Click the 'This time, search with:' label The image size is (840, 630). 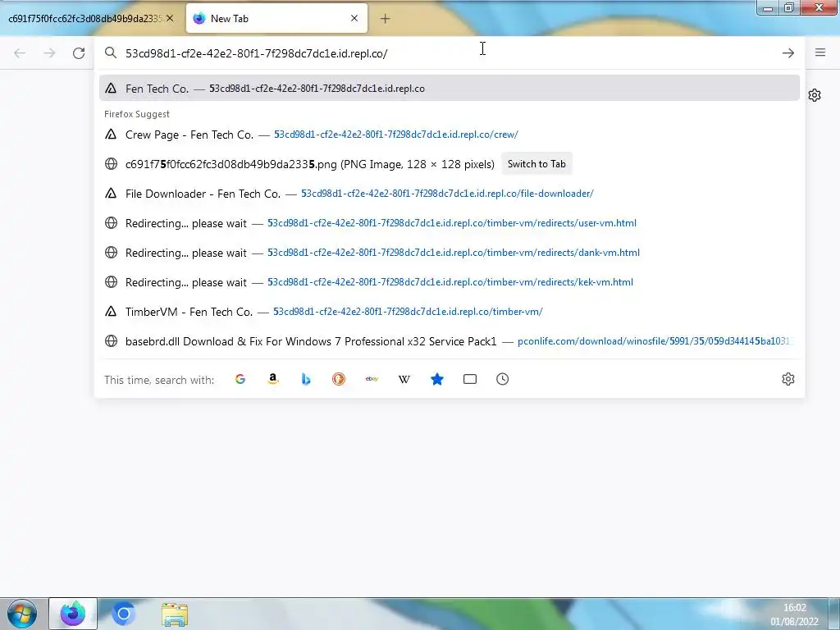159,380
